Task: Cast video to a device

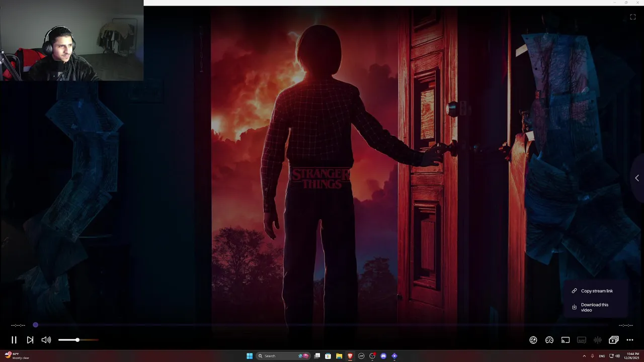Action: click(566, 340)
